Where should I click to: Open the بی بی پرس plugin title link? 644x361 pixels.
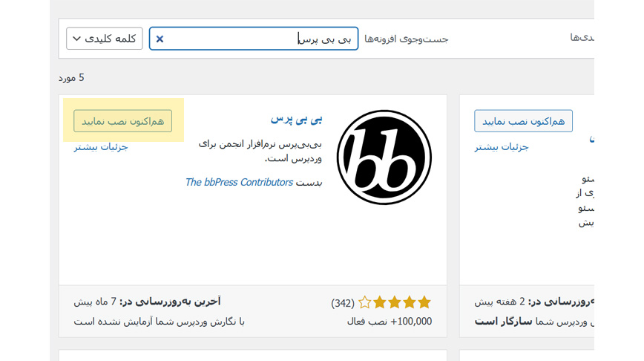pos(296,120)
